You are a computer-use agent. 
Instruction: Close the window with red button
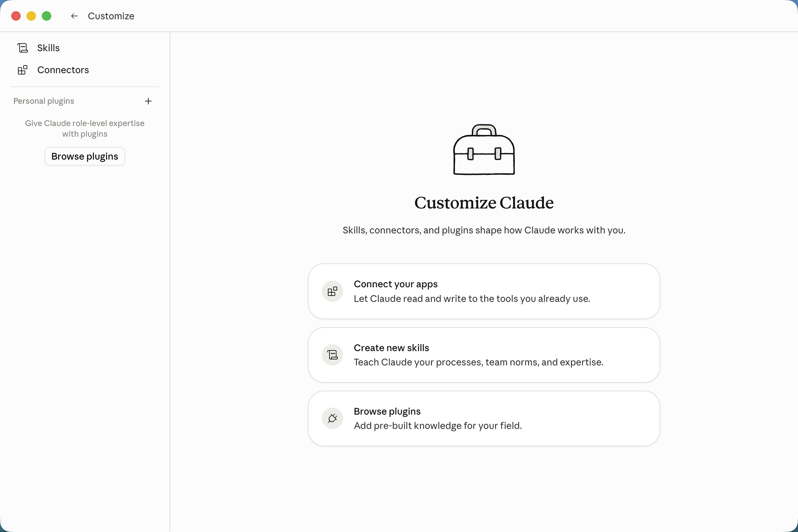(x=16, y=16)
